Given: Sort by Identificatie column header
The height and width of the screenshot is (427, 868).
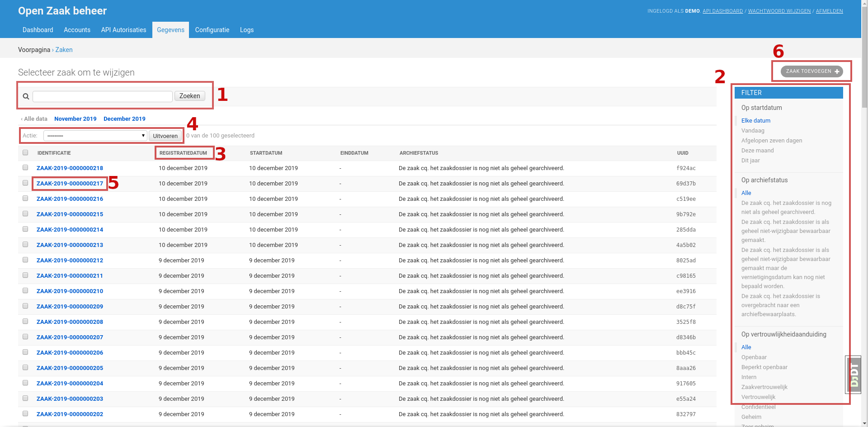Looking at the screenshot, I should (x=54, y=153).
